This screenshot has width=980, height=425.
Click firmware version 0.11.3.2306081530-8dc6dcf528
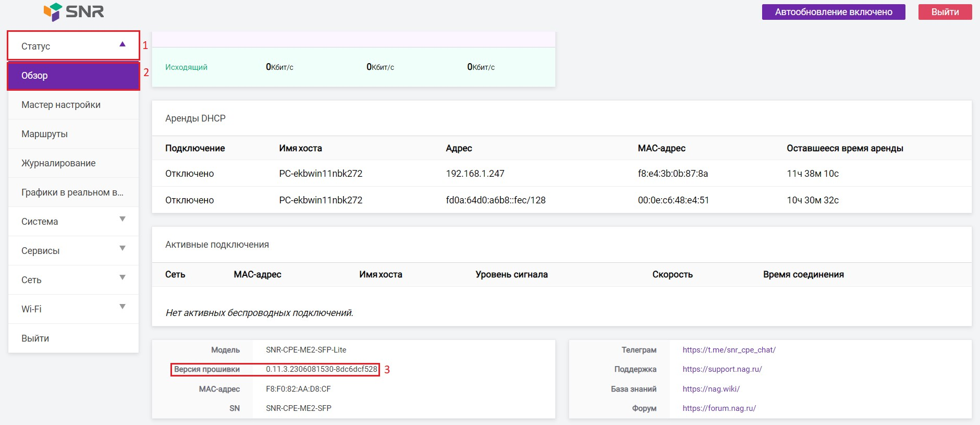click(322, 369)
